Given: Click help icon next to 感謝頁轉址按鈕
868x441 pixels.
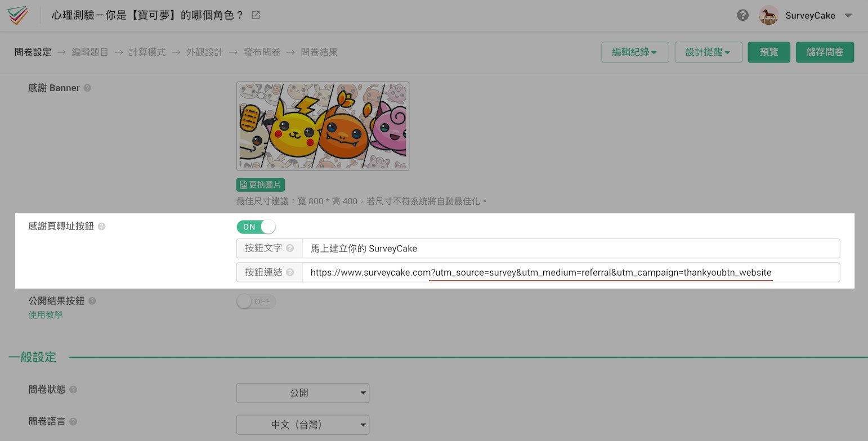Looking at the screenshot, I should (x=101, y=226).
